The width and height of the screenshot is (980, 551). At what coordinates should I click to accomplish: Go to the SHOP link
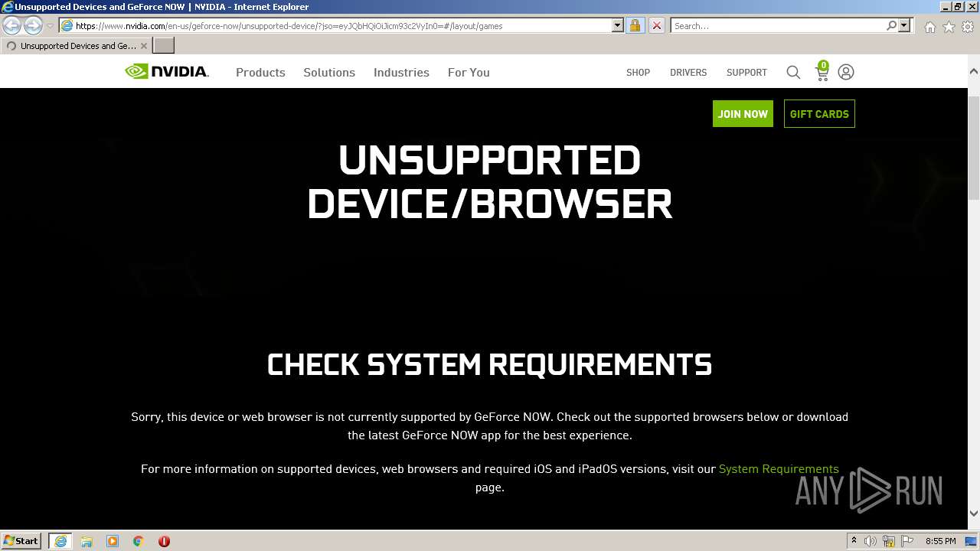pos(638,72)
